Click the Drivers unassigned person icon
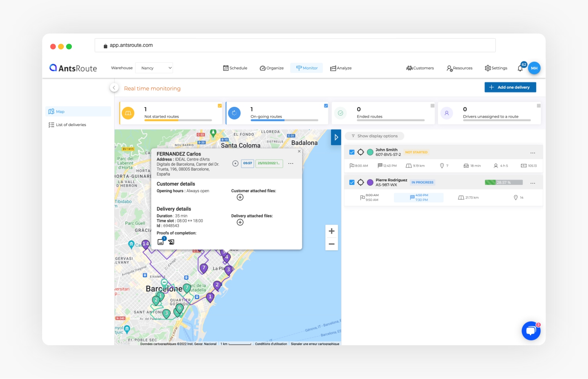Viewport: 588px width, 379px height. click(447, 113)
